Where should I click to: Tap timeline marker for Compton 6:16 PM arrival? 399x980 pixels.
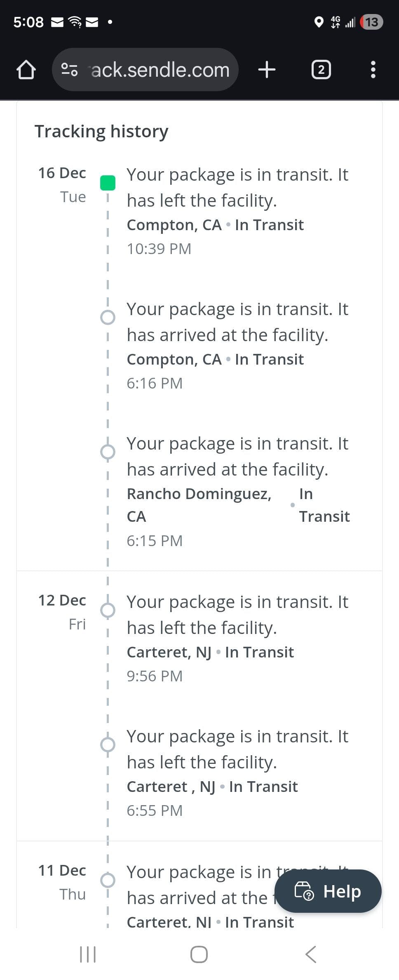[x=108, y=317]
